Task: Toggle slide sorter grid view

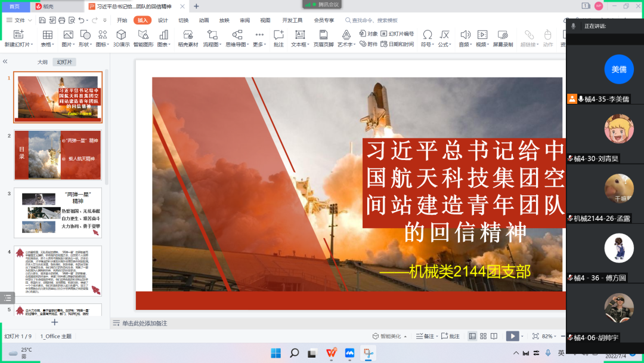Action: point(484,336)
